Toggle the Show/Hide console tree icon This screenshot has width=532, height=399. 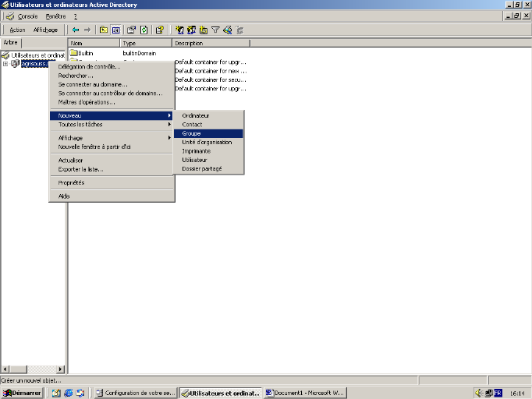pos(116,30)
